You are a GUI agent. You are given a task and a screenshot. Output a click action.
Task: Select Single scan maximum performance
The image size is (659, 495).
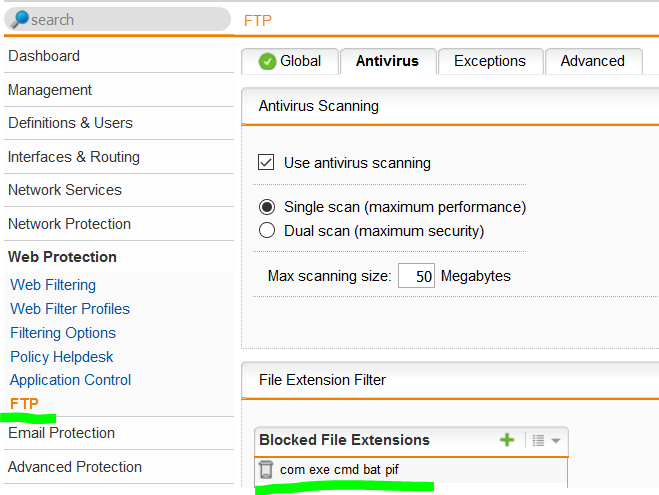click(267, 207)
